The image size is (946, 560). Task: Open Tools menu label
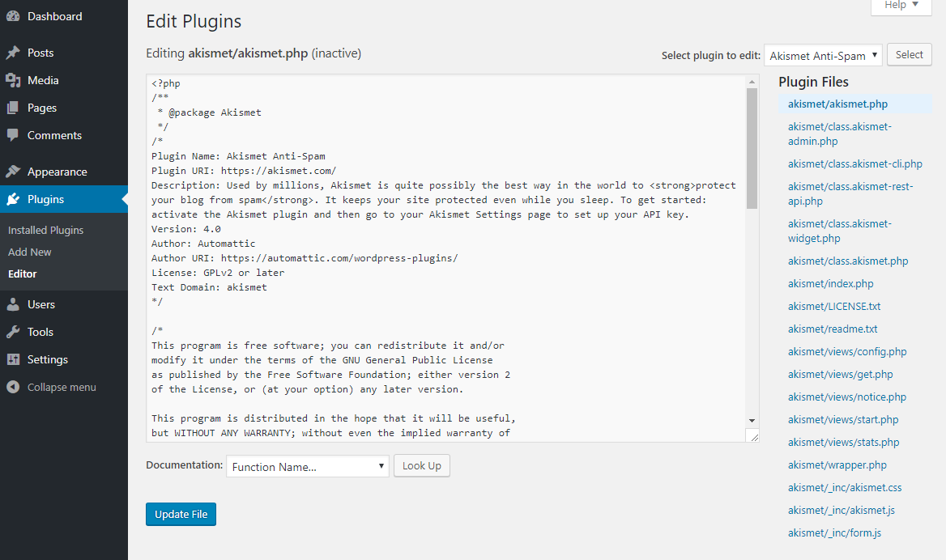click(x=40, y=332)
